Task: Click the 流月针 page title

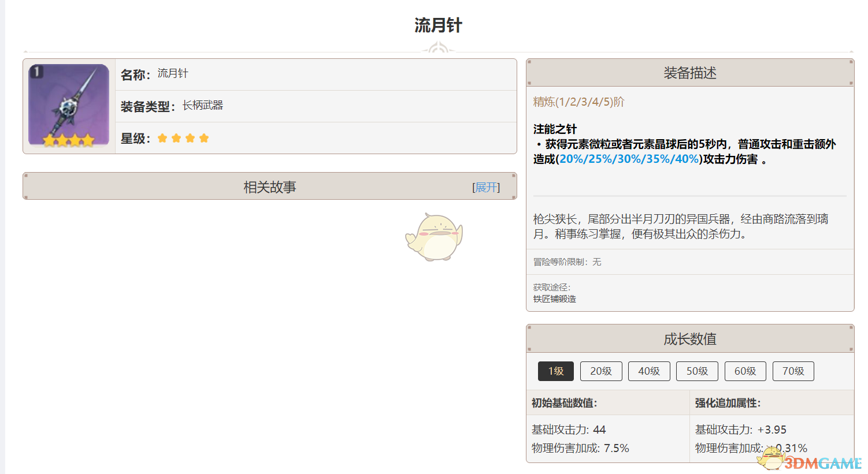Action: pos(438,25)
